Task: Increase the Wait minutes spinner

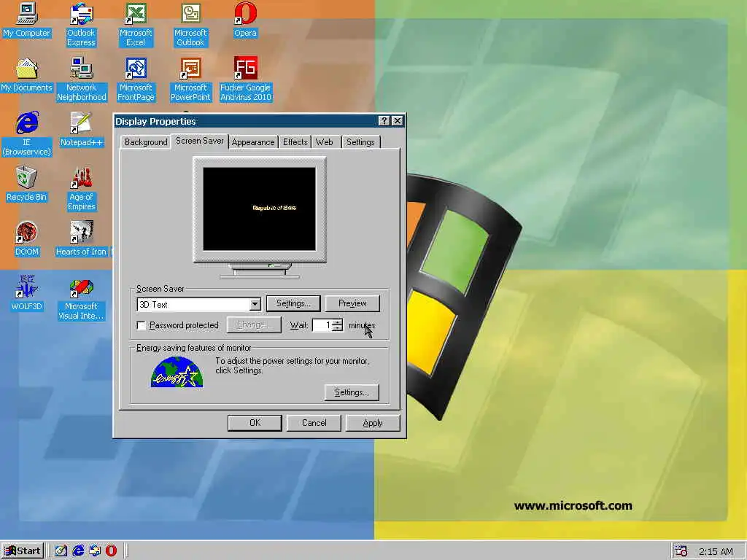Action: pyautogui.click(x=337, y=322)
